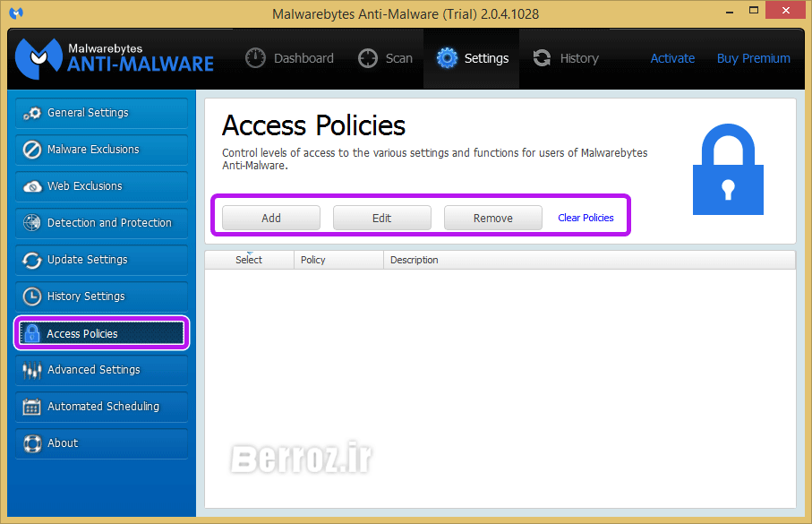Click the Automated Scheduling calendar icon

(x=32, y=407)
